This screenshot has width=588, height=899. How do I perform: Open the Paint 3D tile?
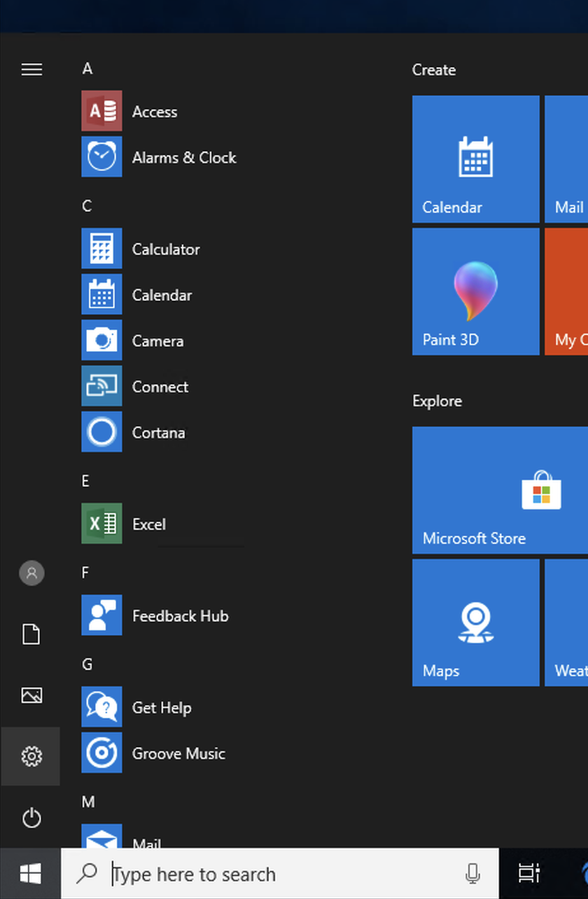coord(476,292)
